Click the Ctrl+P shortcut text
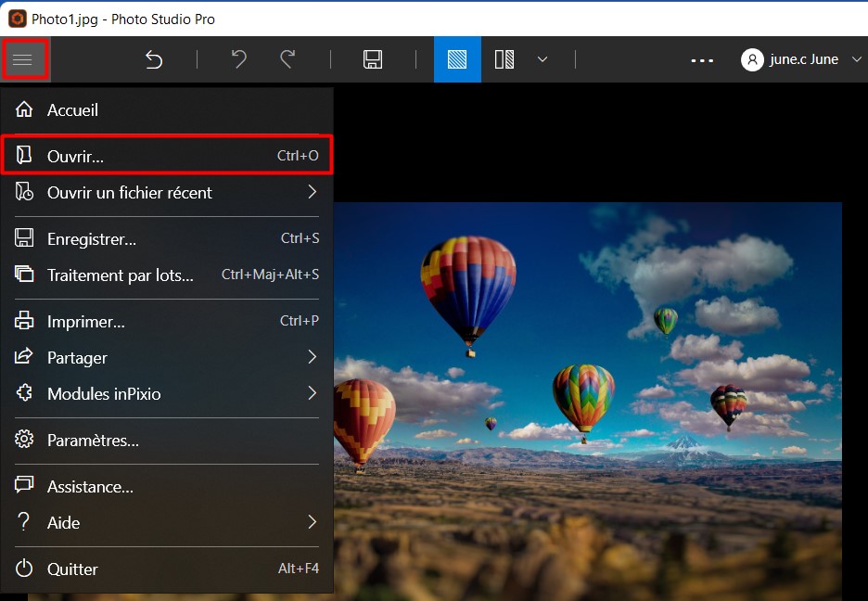Screen dimensions: 868x601 pyautogui.click(x=300, y=320)
